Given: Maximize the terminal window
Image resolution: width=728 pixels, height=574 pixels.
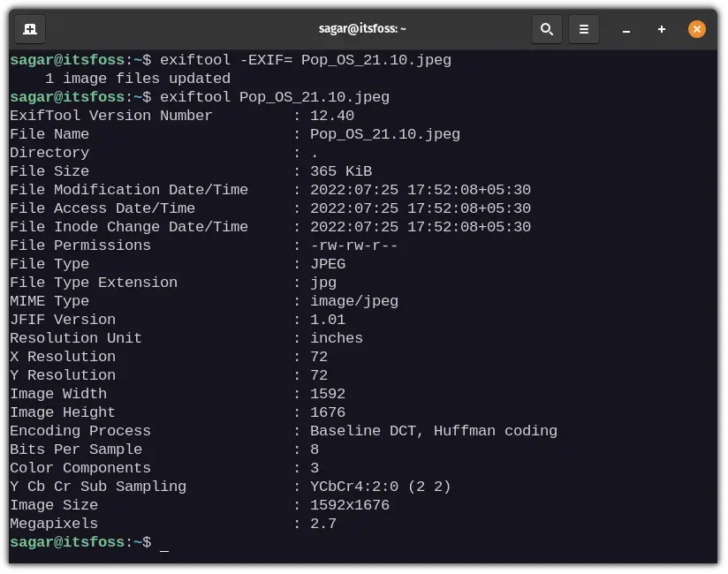Looking at the screenshot, I should click(662, 29).
